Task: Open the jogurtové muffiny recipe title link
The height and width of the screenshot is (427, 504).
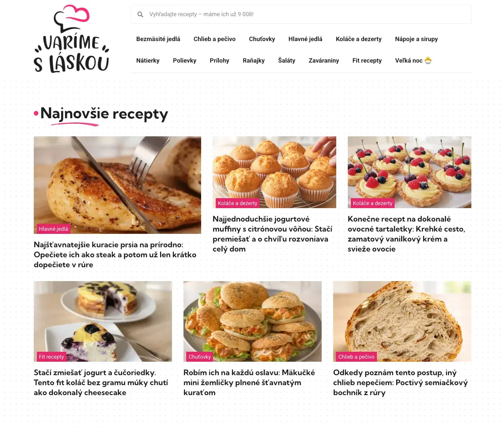Action: [273, 234]
